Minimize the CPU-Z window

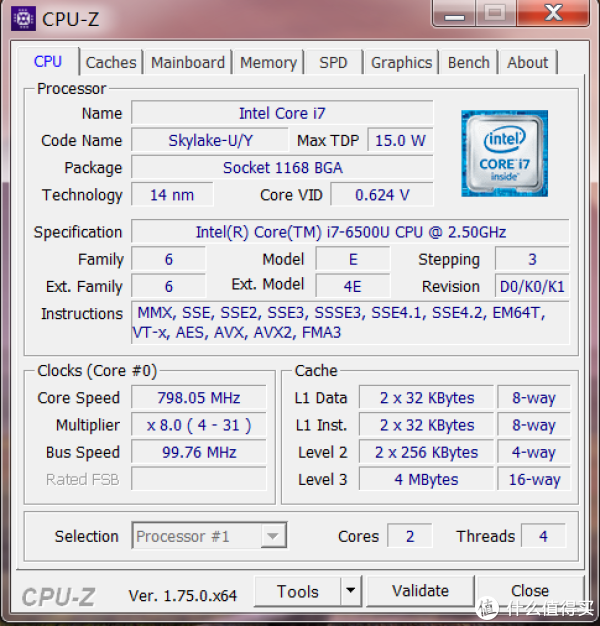[454, 14]
